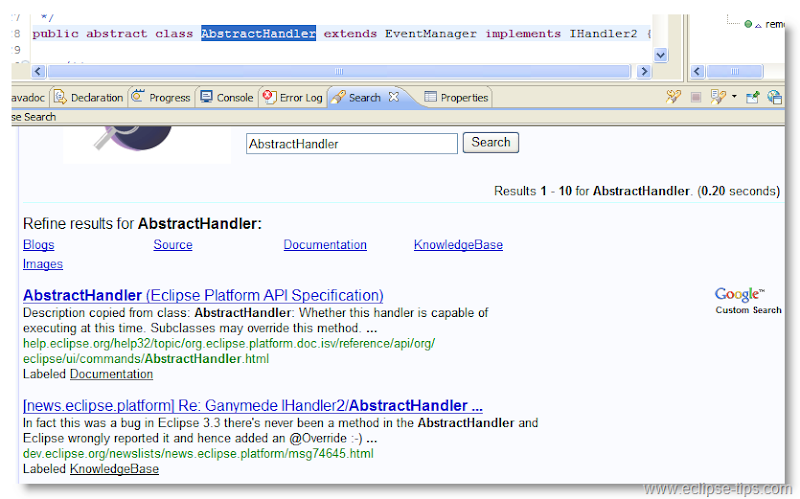This screenshot has height=499, width=800.
Task: Open the news.eclipse.platform Ganymede IHandler2 result
Action: (x=253, y=406)
